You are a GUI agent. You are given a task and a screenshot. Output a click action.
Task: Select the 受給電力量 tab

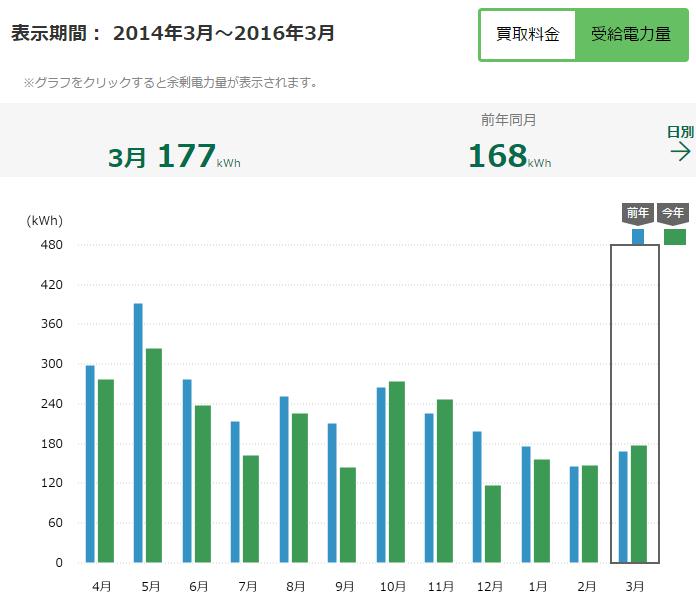[630, 35]
